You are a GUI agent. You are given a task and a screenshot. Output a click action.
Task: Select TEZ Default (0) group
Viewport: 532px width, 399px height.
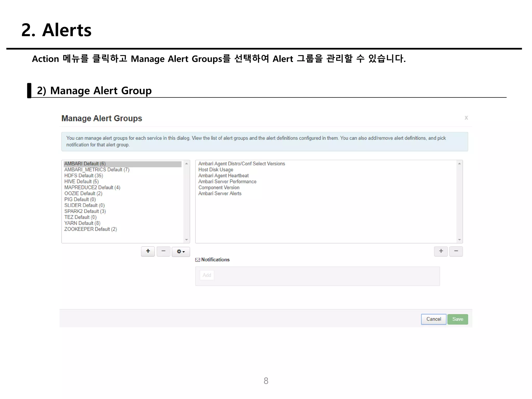click(x=123, y=217)
